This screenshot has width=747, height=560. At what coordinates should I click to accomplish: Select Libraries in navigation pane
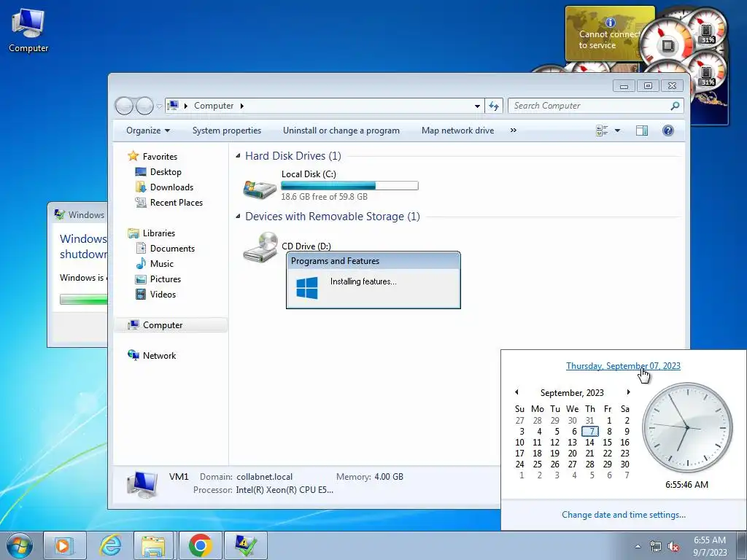[x=152, y=233]
